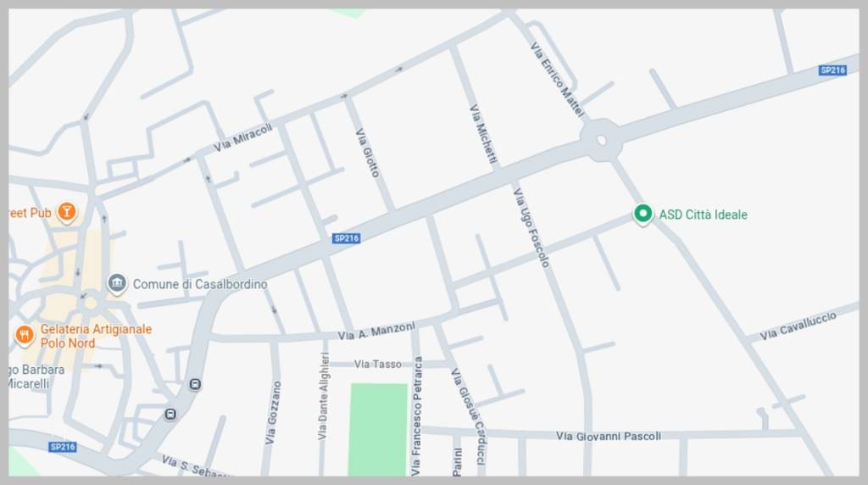The image size is (868, 485).
Task: Click the orange pub cocktail marker
Action: [x=66, y=212]
